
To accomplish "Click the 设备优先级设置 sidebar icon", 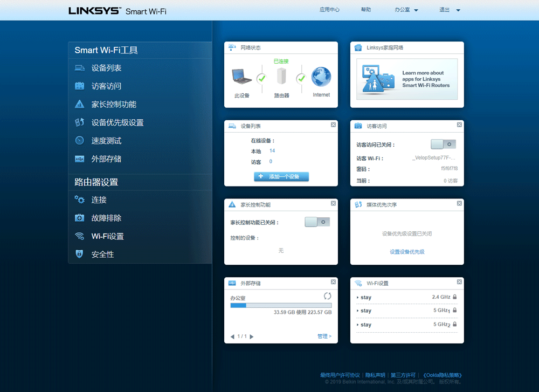I will tap(79, 122).
